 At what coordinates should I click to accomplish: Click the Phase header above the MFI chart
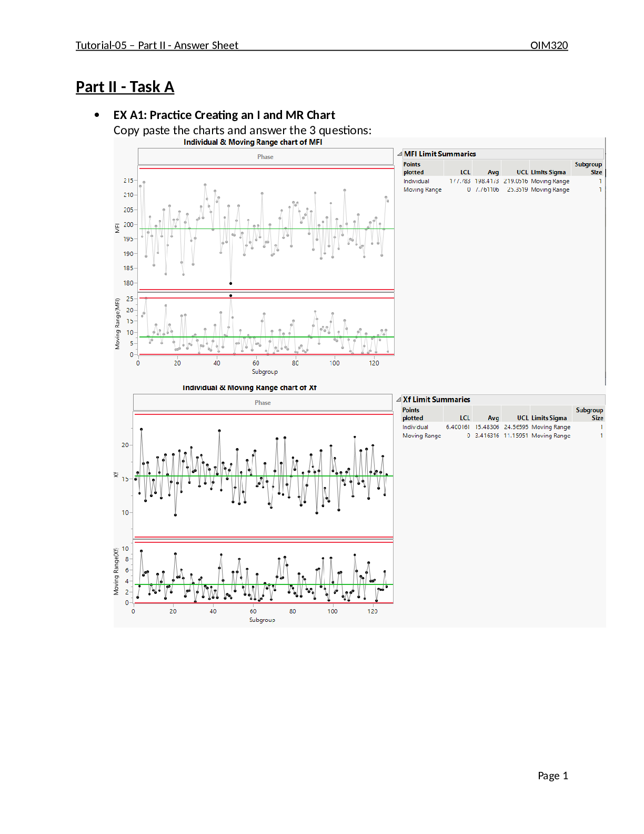point(265,157)
